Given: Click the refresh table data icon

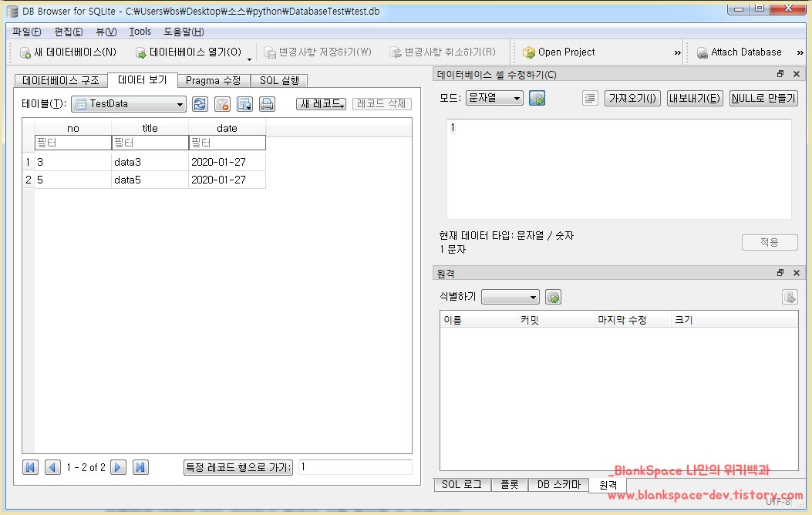Looking at the screenshot, I should tap(200, 104).
